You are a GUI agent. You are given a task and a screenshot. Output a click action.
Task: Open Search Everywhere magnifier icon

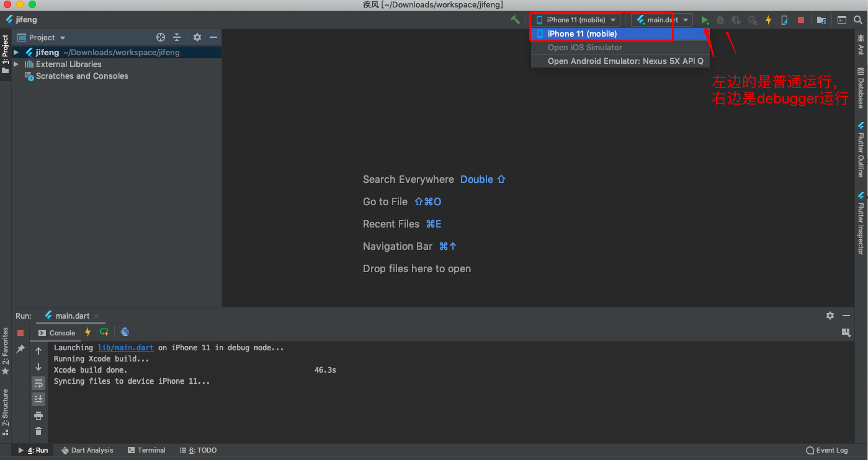[857, 20]
